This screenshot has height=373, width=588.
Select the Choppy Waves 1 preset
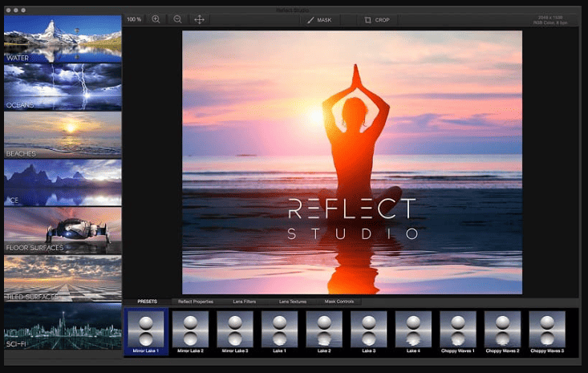coord(458,332)
